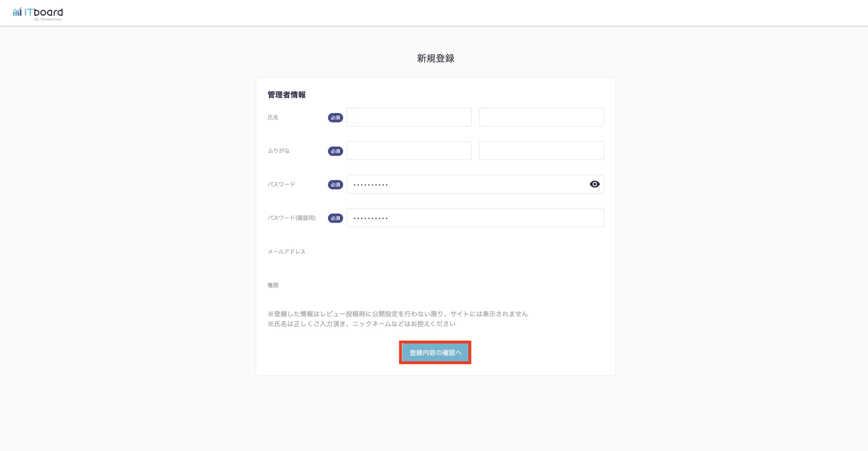Click the 氏名 field label
This screenshot has height=451, width=868.
(x=273, y=117)
